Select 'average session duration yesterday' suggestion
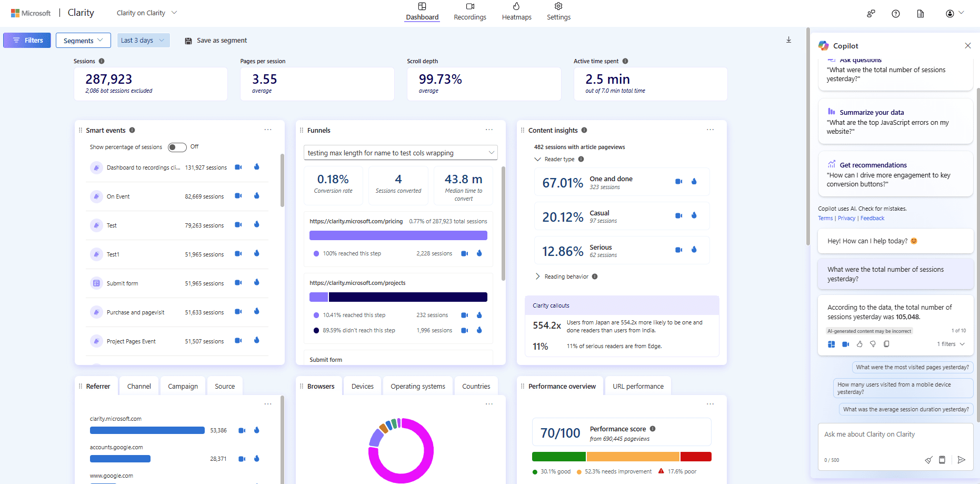This screenshot has height=484, width=980. click(x=906, y=409)
